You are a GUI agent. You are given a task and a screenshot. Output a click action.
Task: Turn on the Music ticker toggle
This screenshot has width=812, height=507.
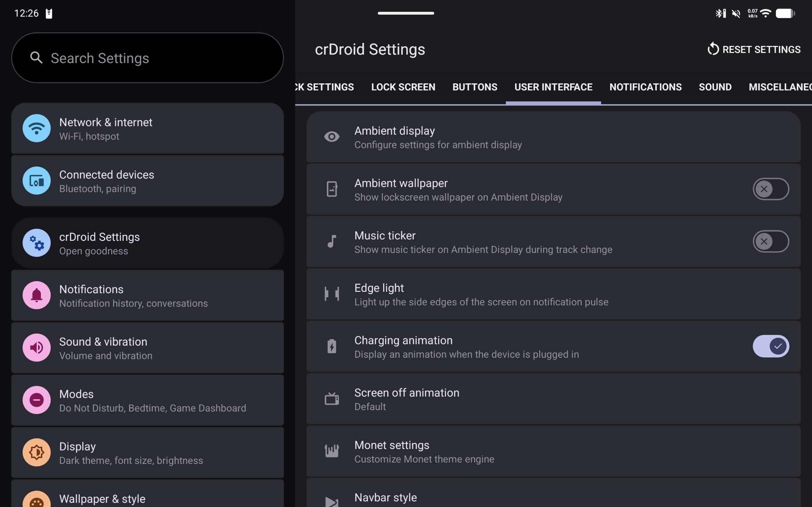coord(770,241)
